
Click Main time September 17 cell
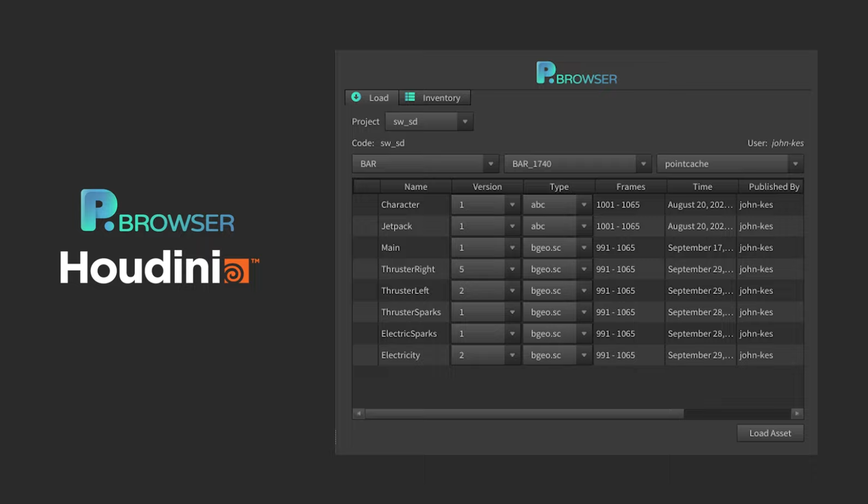701,247
